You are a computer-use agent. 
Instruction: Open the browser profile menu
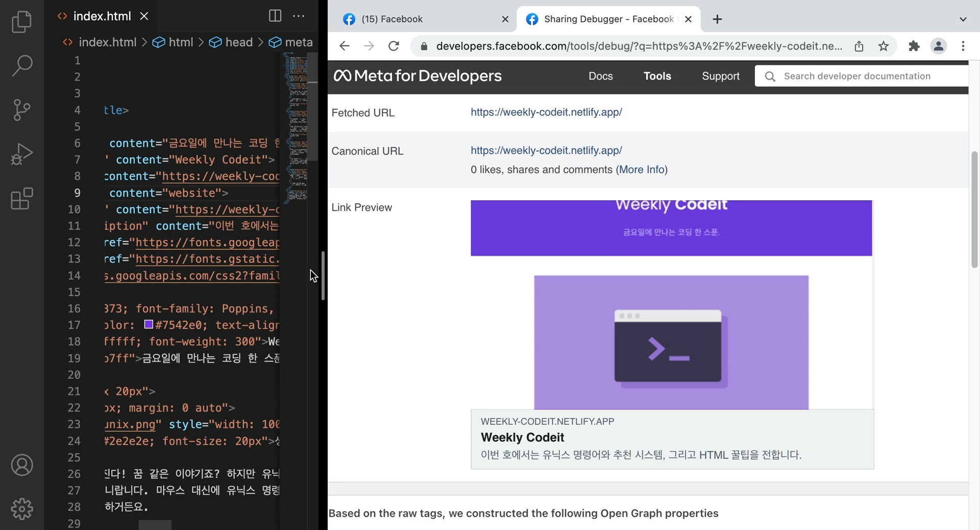[x=939, y=46]
